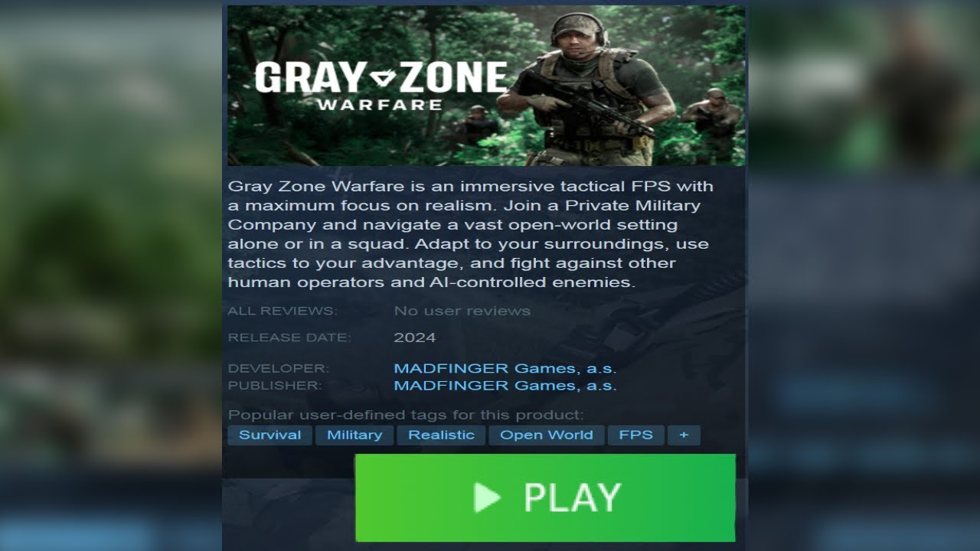Screen dimensions: 980x551
Task: Click the green PLAY button
Action: (544, 497)
